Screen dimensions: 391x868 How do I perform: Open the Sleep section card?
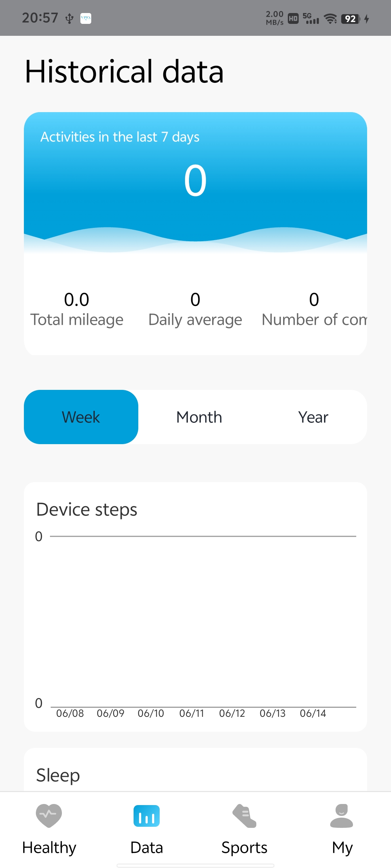pyautogui.click(x=58, y=775)
